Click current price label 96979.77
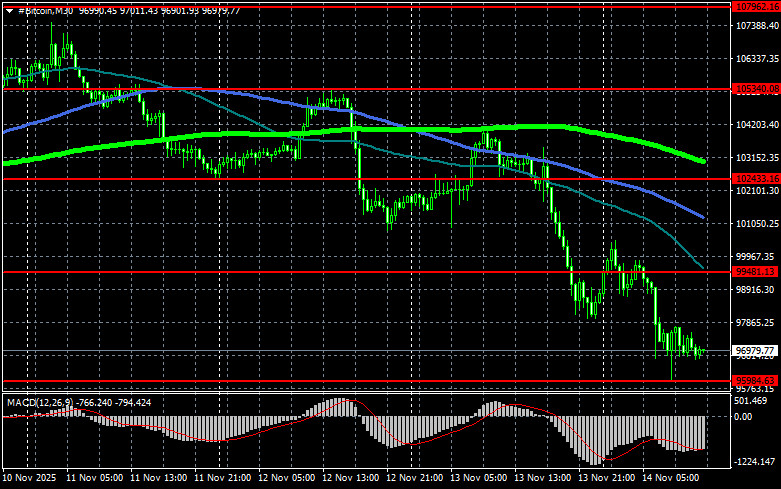 click(x=756, y=351)
